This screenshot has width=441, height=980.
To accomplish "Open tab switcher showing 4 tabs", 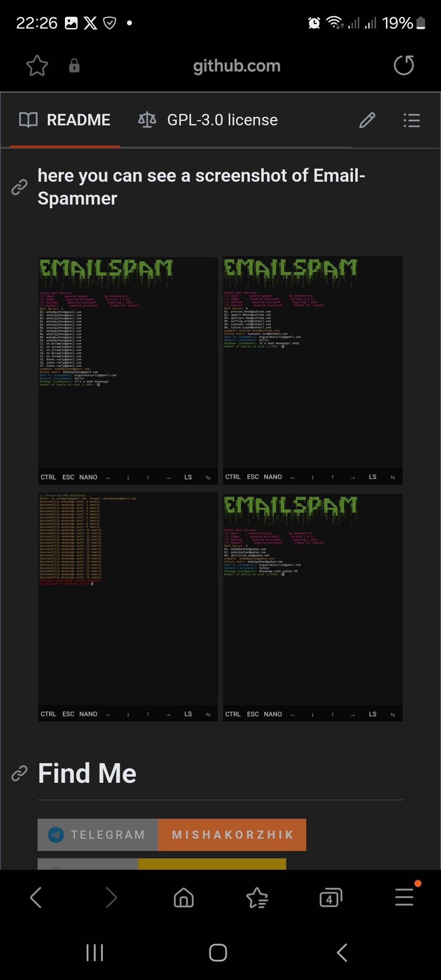I will tap(331, 898).
